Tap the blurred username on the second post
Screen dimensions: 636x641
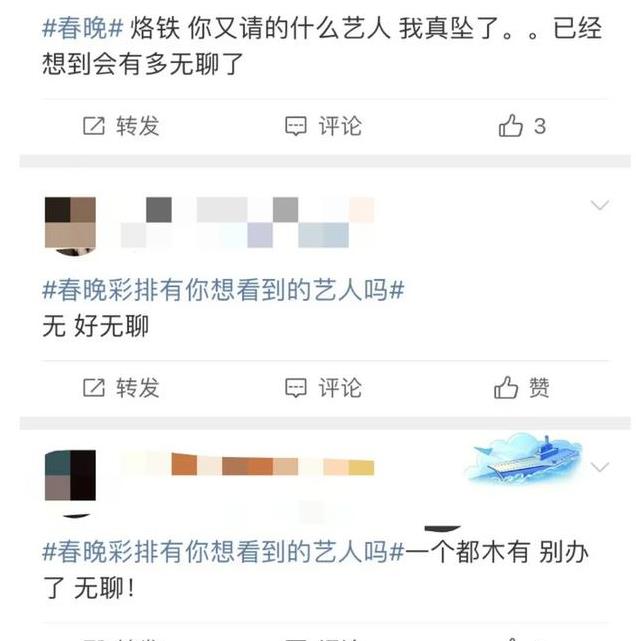click(x=247, y=222)
